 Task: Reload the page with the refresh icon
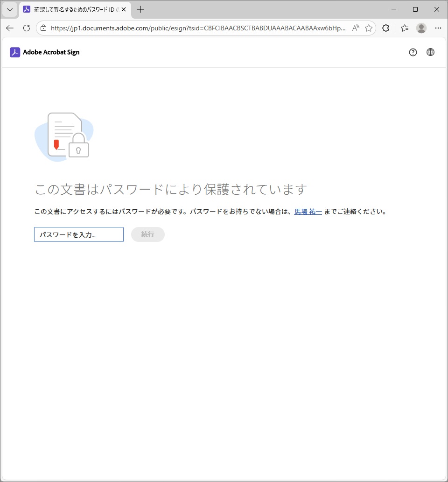click(x=27, y=28)
